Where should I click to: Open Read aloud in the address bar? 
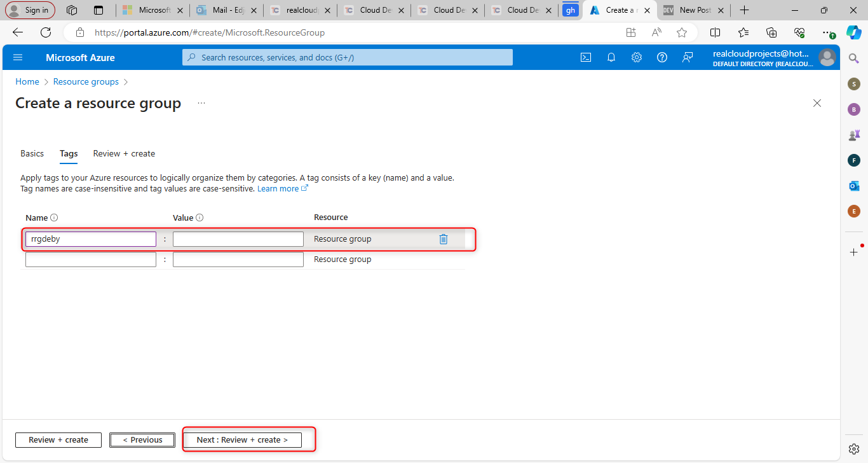tap(656, 32)
